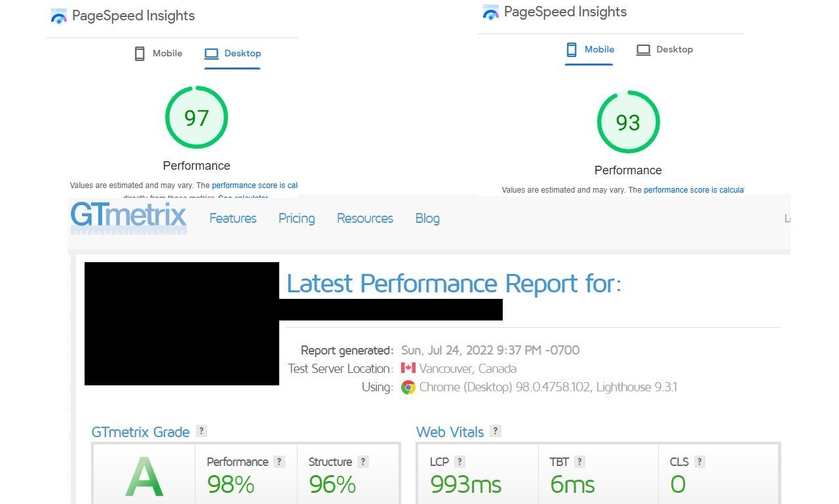Screen dimensions: 839x504
Task: Select Desktop tab in right PageSpeed panel
Action: (665, 50)
